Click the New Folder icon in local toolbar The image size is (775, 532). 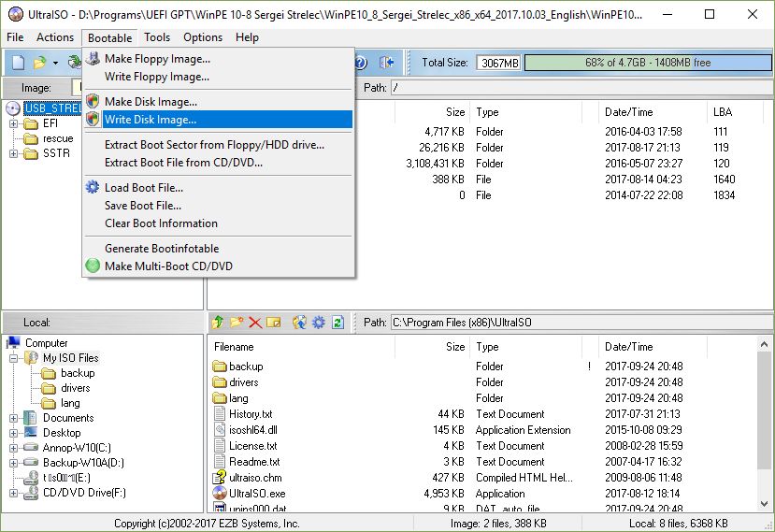[237, 323]
